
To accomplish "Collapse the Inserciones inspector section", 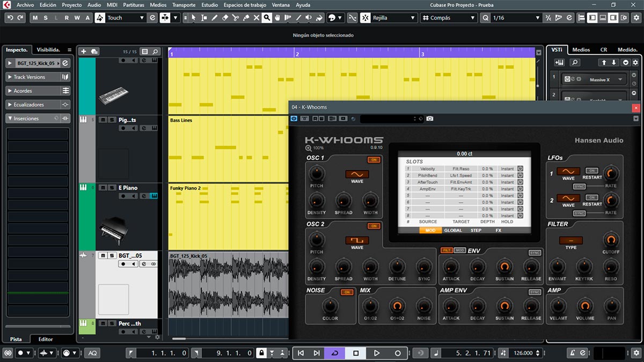I will [x=38, y=119].
